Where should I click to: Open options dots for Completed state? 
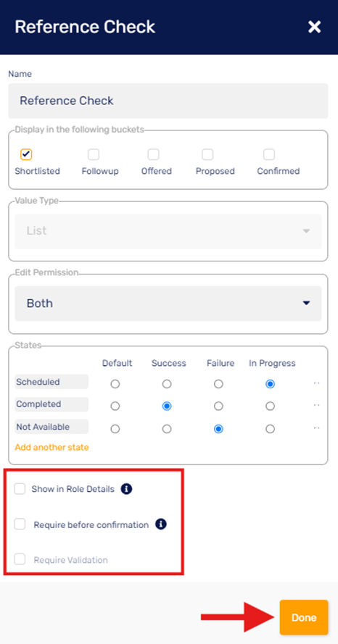coord(317,406)
